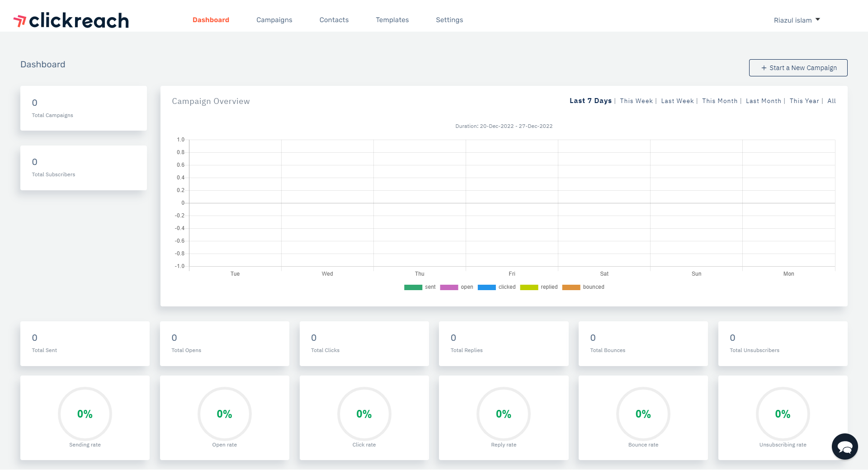Click the Dashboard page heading

coord(43,64)
